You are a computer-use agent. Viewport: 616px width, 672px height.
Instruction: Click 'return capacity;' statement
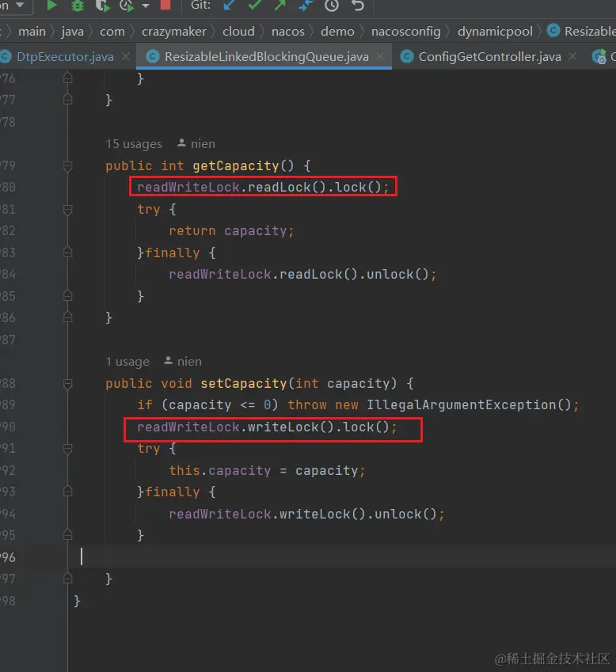(x=231, y=231)
